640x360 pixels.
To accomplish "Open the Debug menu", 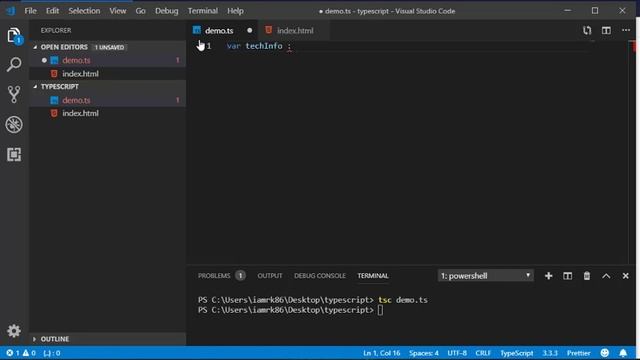I will (167, 11).
